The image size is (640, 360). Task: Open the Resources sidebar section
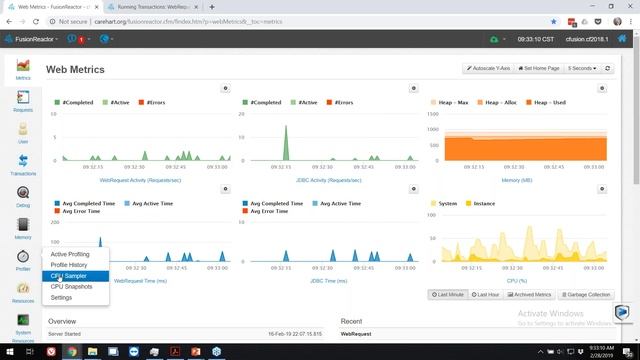[23, 292]
